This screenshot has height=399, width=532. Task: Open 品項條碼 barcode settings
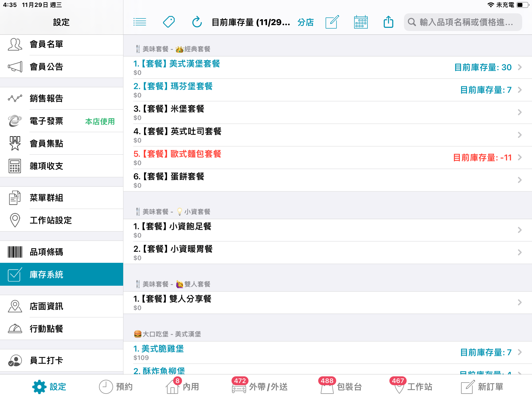point(62,252)
